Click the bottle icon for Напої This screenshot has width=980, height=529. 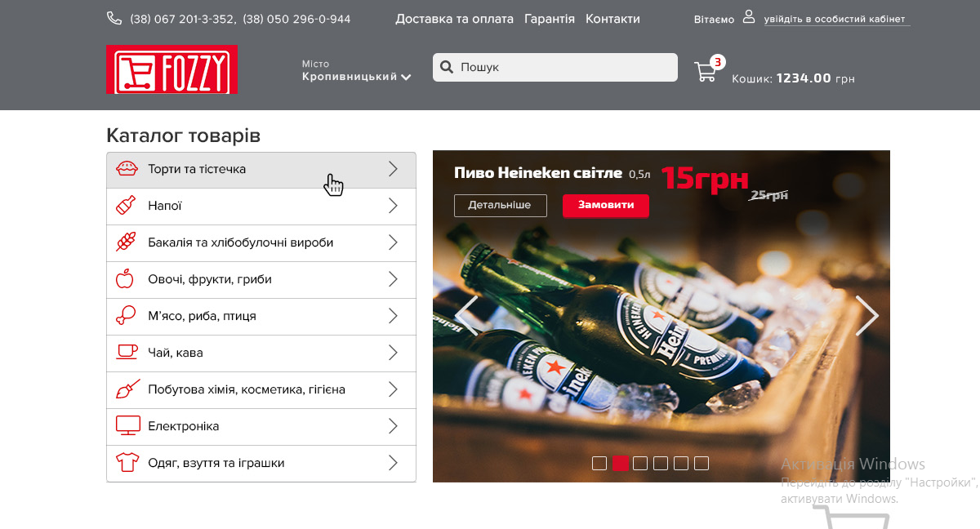pyautogui.click(x=126, y=206)
